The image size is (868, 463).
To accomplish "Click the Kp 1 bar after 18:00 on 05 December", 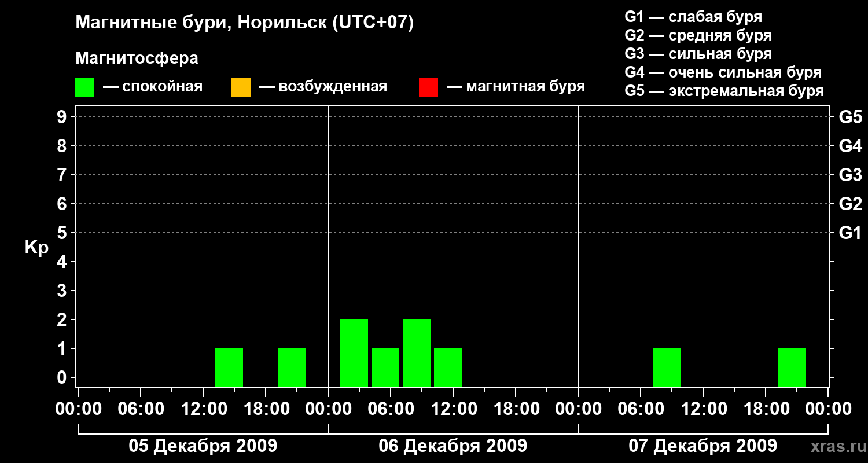I will click(292, 367).
